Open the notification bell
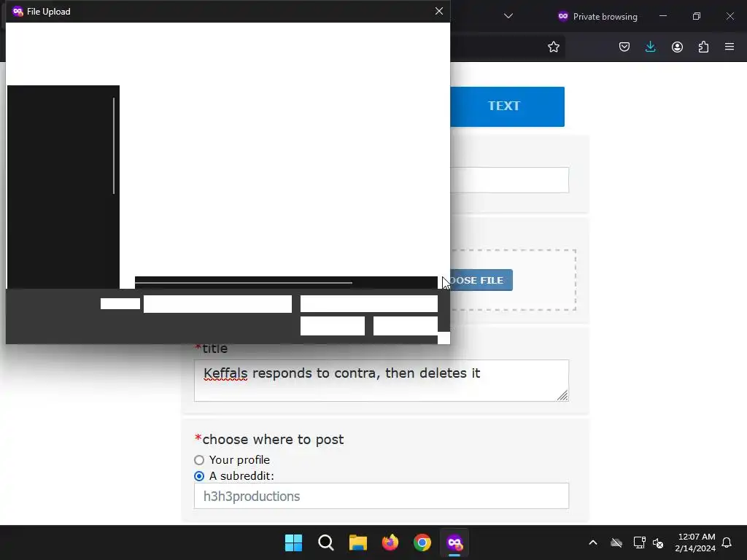Viewport: 747px width, 560px height. [727, 542]
